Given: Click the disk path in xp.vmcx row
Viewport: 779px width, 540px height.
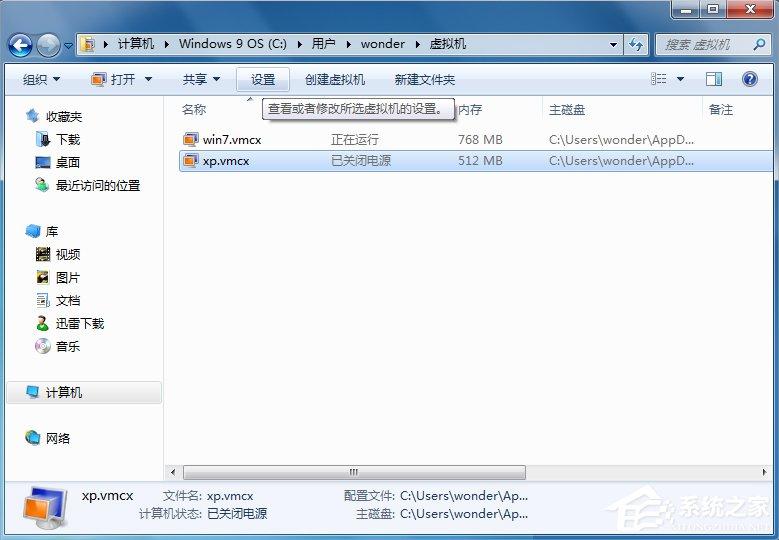Looking at the screenshot, I should [621, 160].
